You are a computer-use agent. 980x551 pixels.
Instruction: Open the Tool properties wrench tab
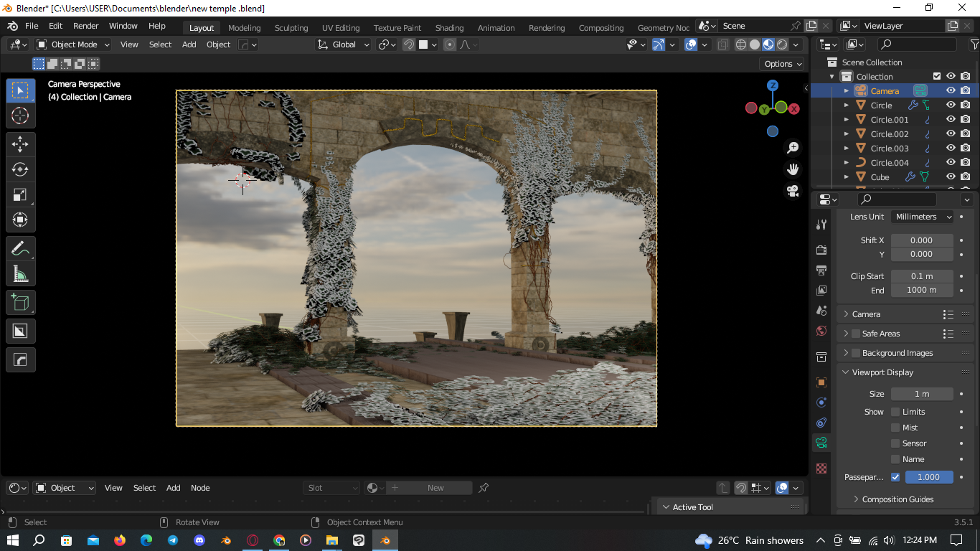(x=821, y=225)
